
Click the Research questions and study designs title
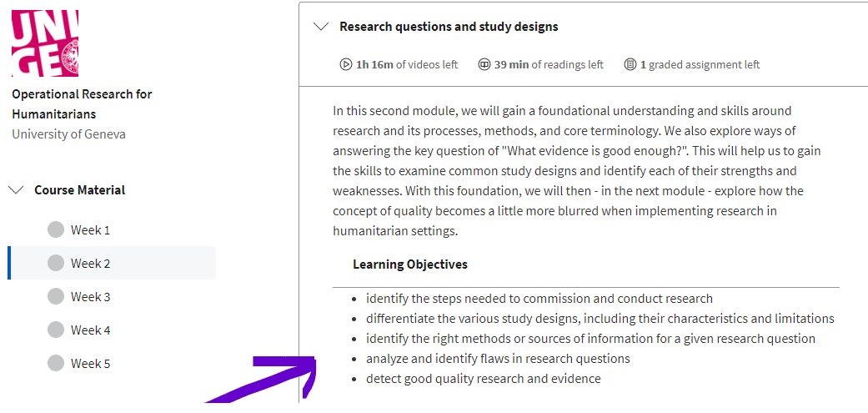tap(449, 27)
